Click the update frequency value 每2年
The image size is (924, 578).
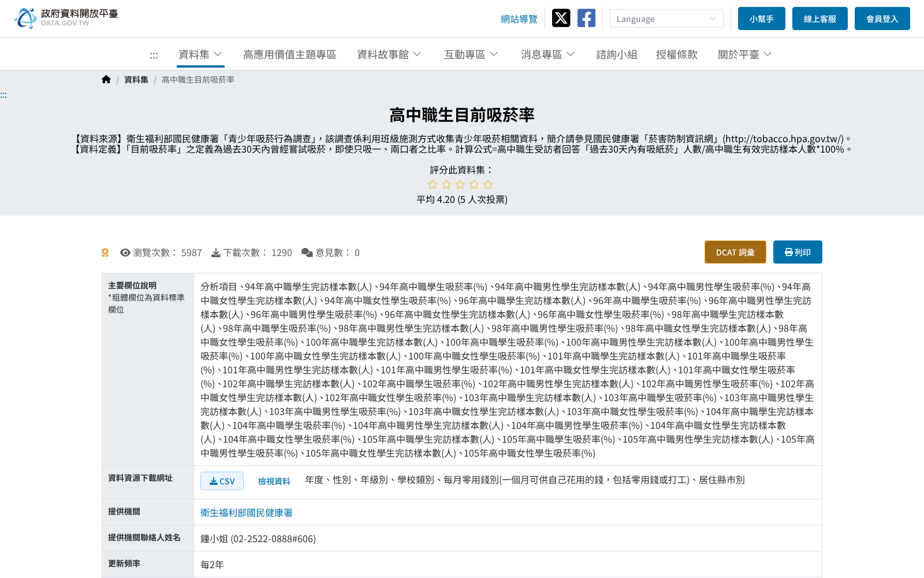point(212,565)
